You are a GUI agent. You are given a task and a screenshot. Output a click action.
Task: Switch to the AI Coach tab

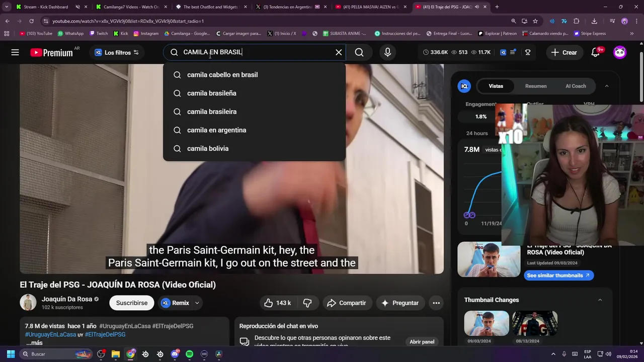(x=576, y=86)
